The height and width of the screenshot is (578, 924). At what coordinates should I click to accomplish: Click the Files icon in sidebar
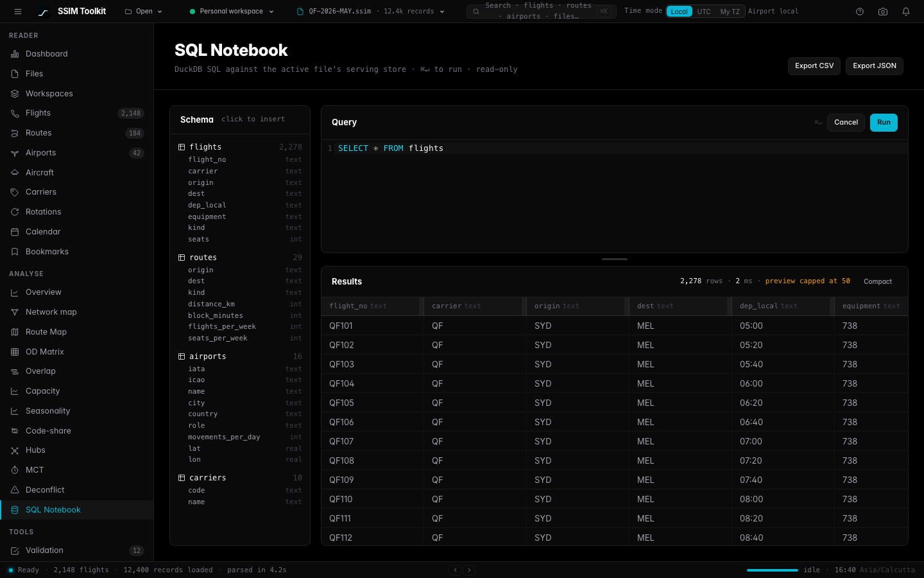pyautogui.click(x=15, y=74)
